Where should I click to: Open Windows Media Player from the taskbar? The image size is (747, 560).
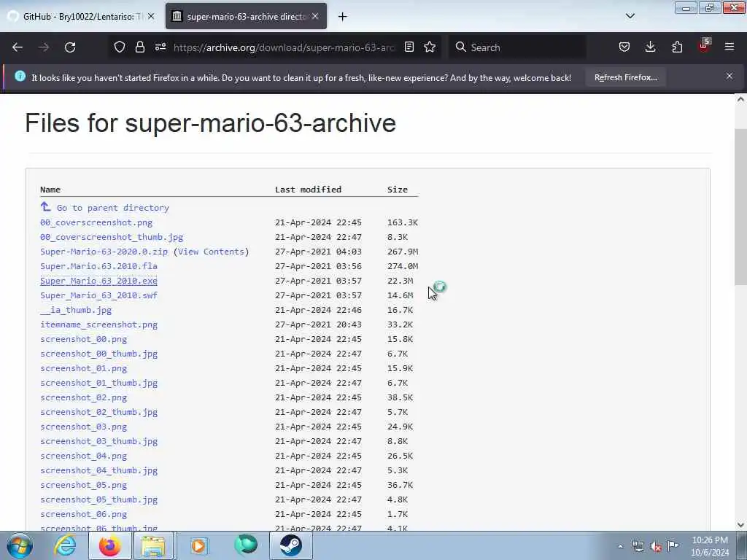click(x=198, y=545)
